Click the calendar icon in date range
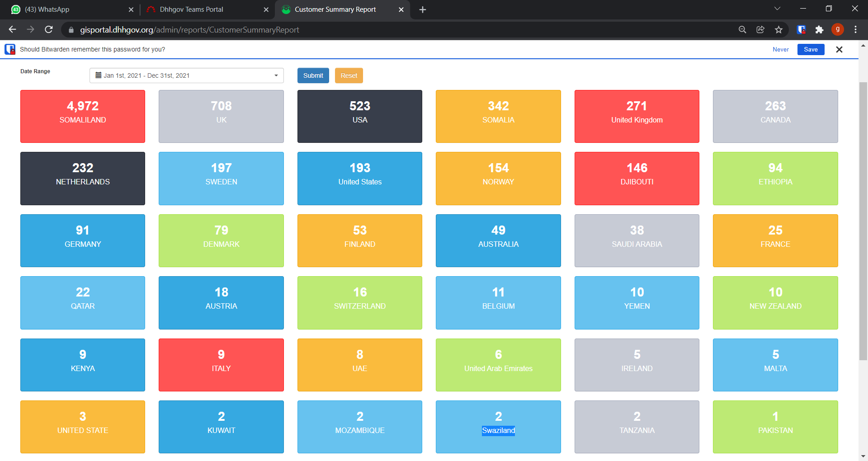The width and height of the screenshot is (868, 461). tap(98, 75)
